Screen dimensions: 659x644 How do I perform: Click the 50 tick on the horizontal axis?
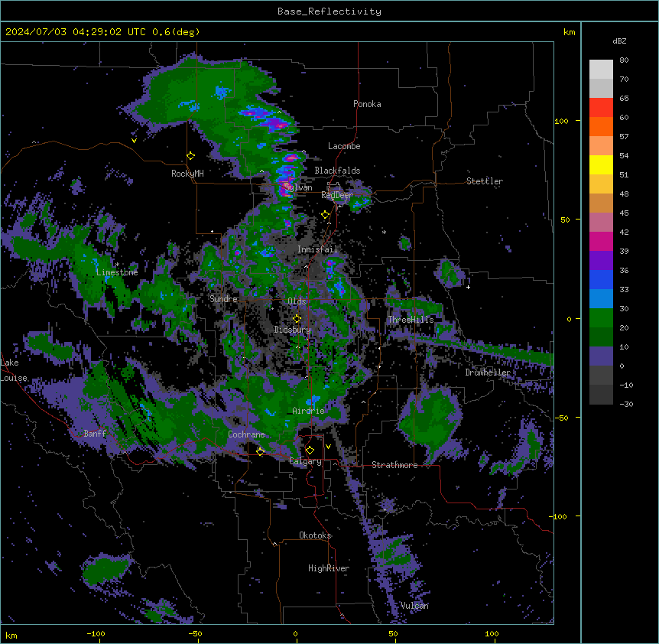coord(393,633)
